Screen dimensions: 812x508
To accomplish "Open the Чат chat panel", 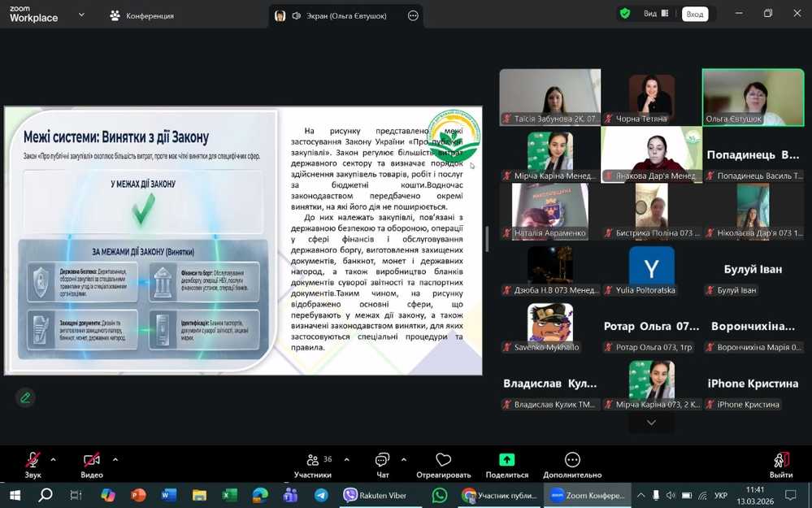I will tap(382, 464).
